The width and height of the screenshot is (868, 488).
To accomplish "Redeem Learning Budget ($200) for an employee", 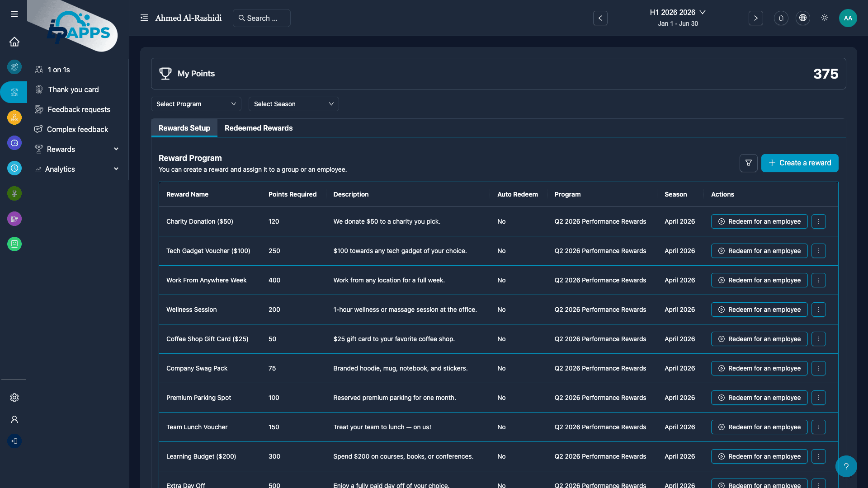I will [x=759, y=456].
